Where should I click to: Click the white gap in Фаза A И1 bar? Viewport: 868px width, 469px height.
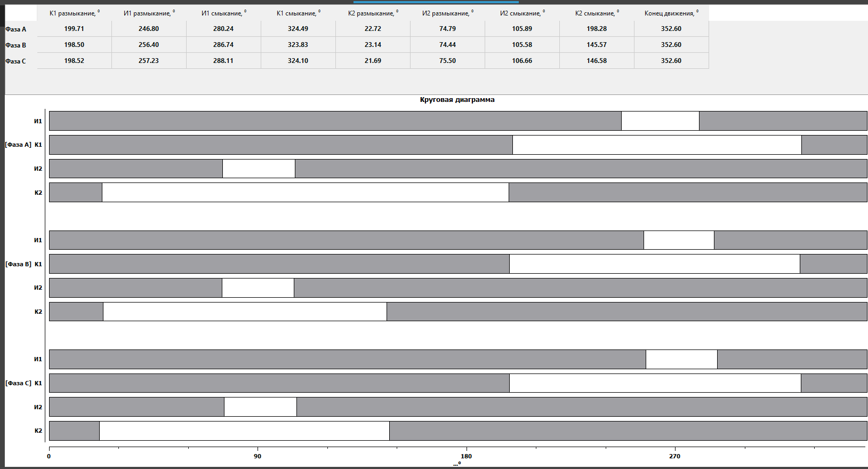pyautogui.click(x=660, y=121)
